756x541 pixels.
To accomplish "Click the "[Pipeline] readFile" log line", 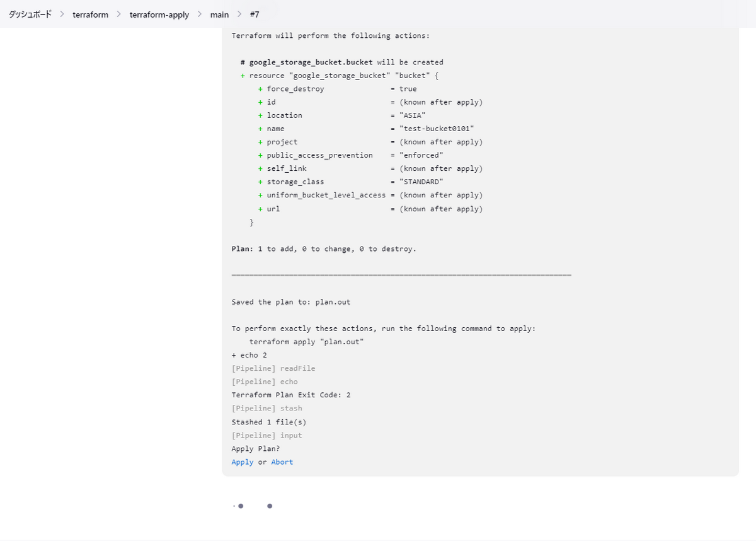I will coord(273,369).
